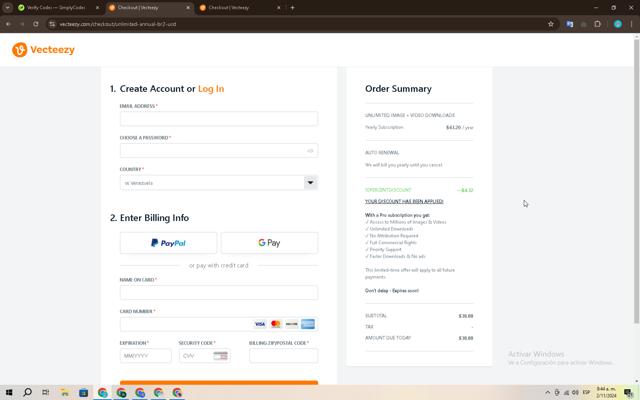Toggle password visibility eye icon
Screen dimensions: 640x400
click(x=310, y=151)
